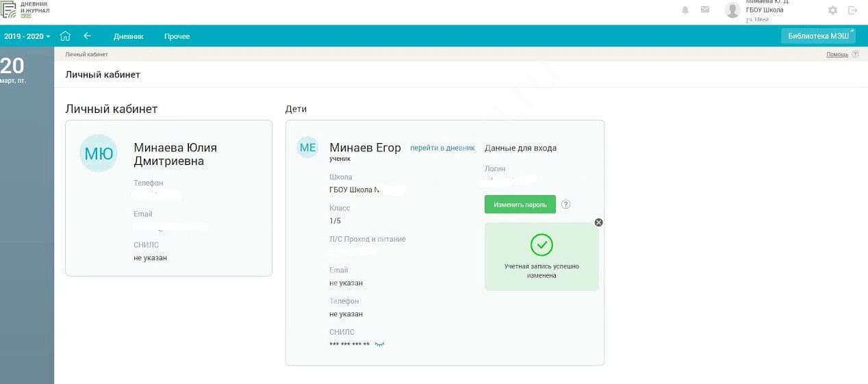
Task: Click the МЕ child avatar circle
Action: point(307,147)
